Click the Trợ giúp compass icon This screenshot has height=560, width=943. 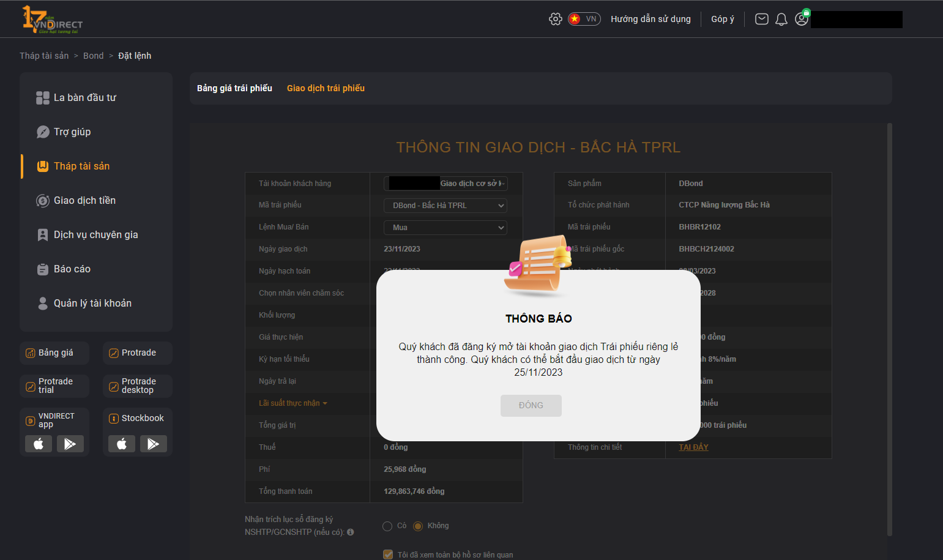[43, 132]
